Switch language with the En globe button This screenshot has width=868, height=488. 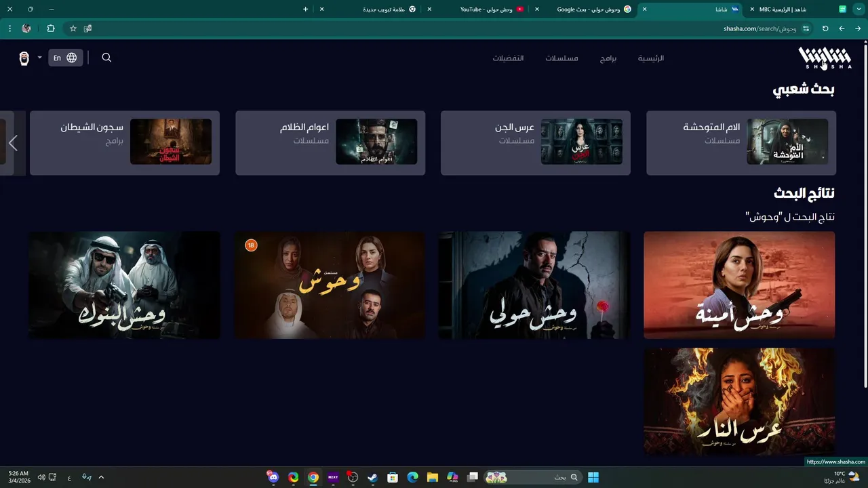[65, 58]
